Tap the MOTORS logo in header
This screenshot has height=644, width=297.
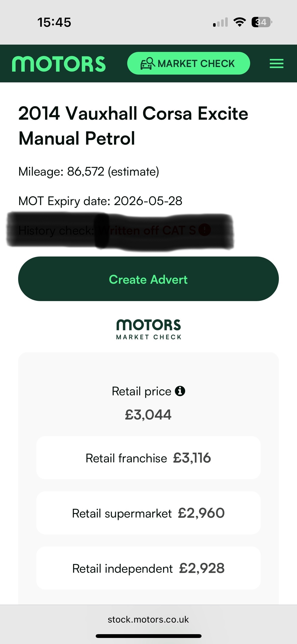point(59,64)
